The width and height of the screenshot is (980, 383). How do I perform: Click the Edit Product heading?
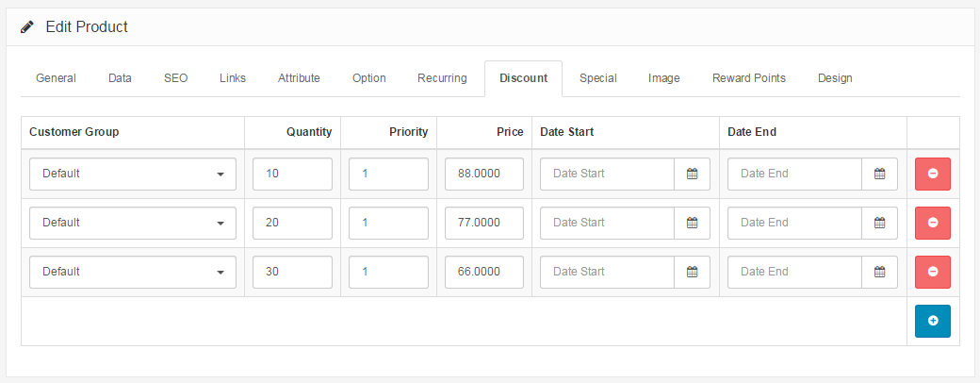(x=87, y=27)
